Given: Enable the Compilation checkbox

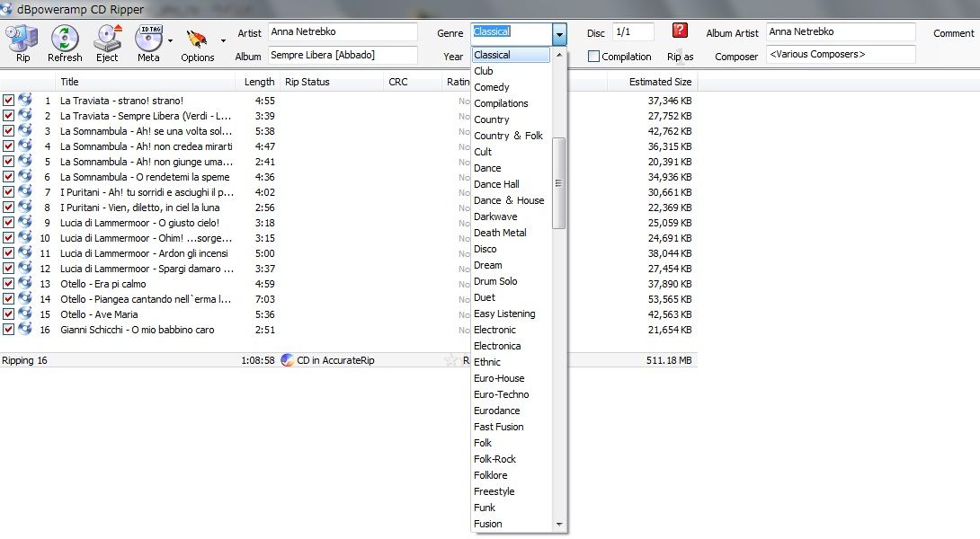Looking at the screenshot, I should [x=593, y=57].
